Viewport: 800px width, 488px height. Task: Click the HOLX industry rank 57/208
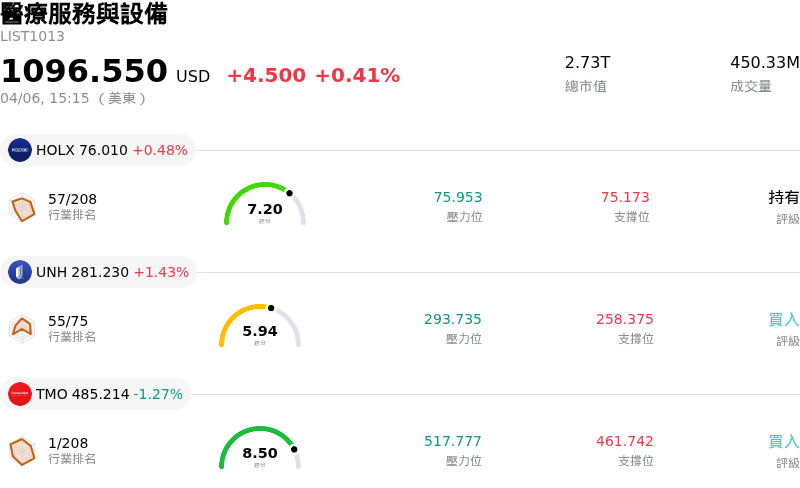(x=72, y=199)
